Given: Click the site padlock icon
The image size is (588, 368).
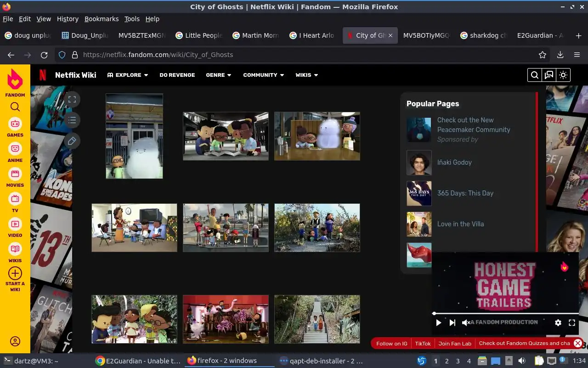Looking at the screenshot, I should [x=75, y=55].
